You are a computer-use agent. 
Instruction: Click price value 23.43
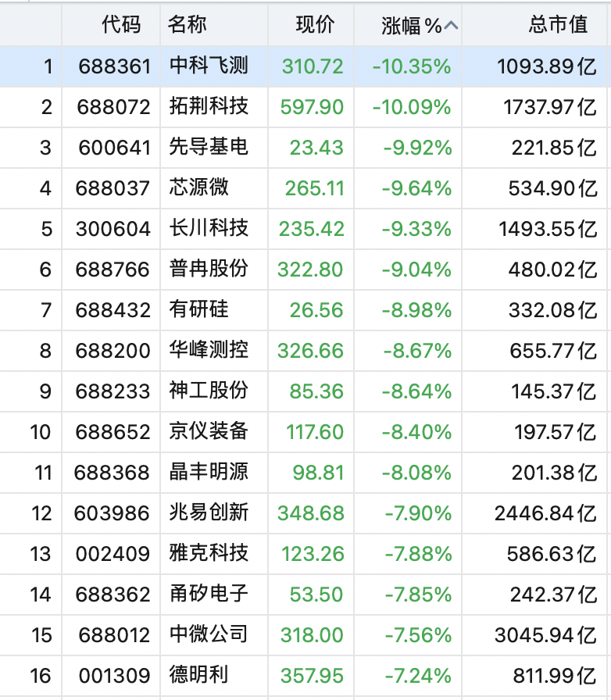316,148
